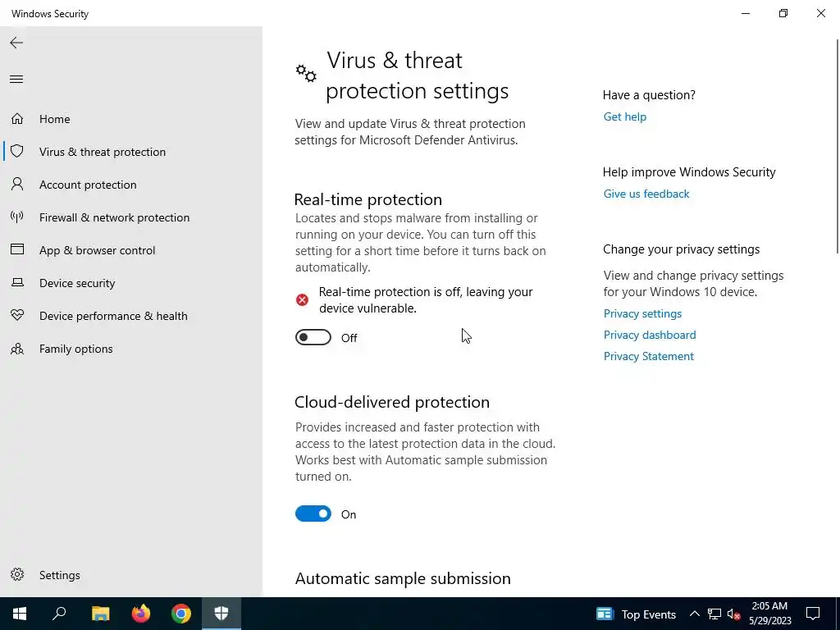840x630 pixels.
Task: Open Settings label at sidebar bottom
Action: pos(59,575)
